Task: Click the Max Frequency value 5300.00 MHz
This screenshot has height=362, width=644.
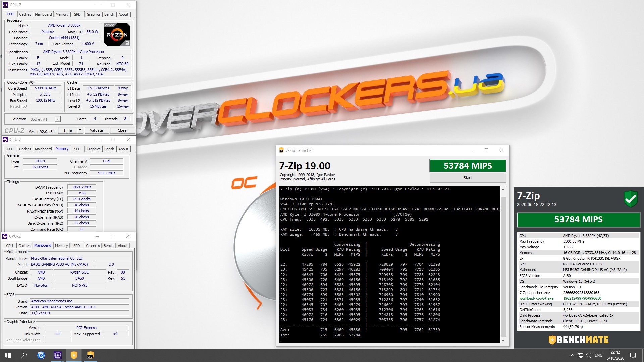Action: click(x=574, y=241)
